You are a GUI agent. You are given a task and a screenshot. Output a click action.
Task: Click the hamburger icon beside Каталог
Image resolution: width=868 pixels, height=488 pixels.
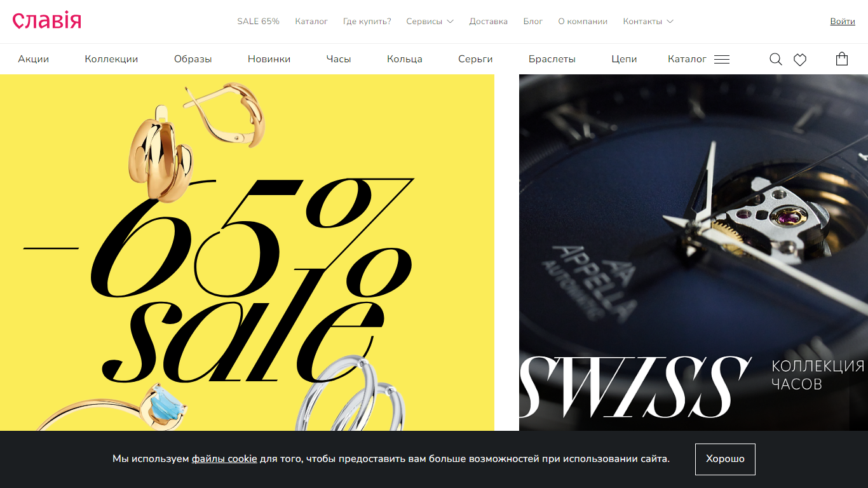tap(722, 59)
